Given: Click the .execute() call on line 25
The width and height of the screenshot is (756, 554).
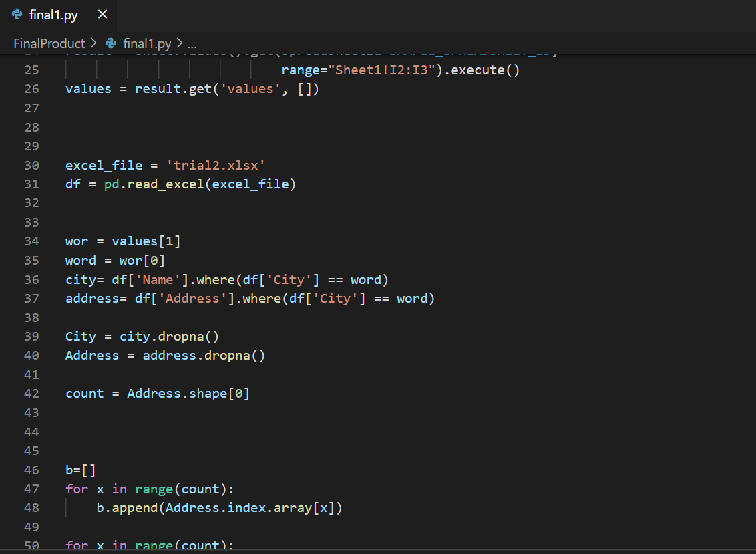Looking at the screenshot, I should pyautogui.click(x=482, y=70).
